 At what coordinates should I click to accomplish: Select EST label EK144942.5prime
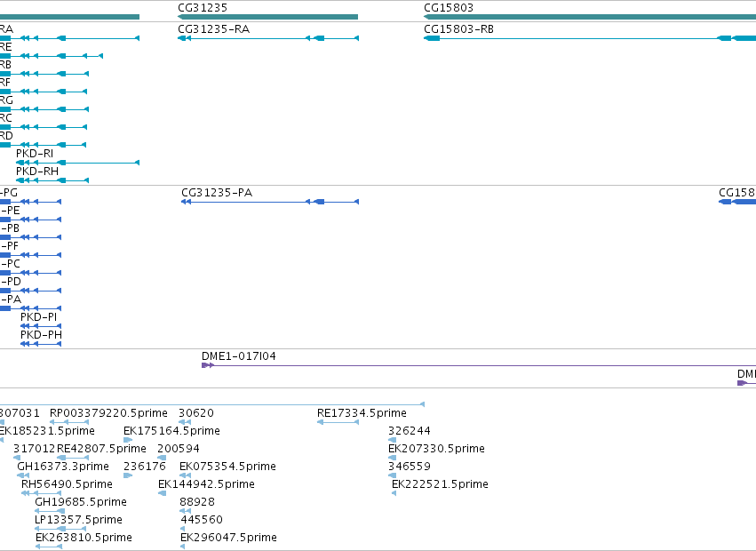(206, 484)
